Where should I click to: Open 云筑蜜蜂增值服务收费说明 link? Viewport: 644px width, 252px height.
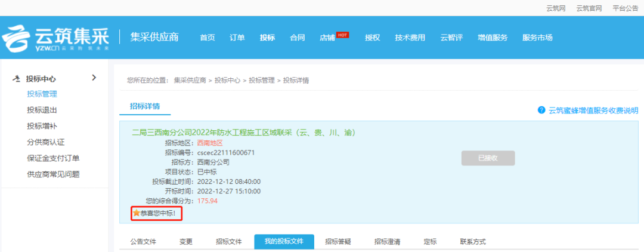(593, 110)
